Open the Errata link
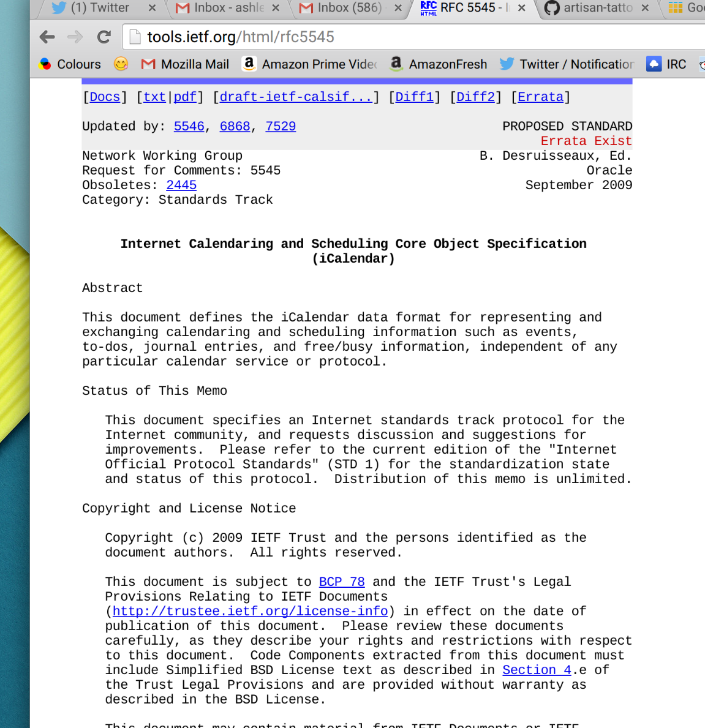The height and width of the screenshot is (728, 705). (x=541, y=97)
